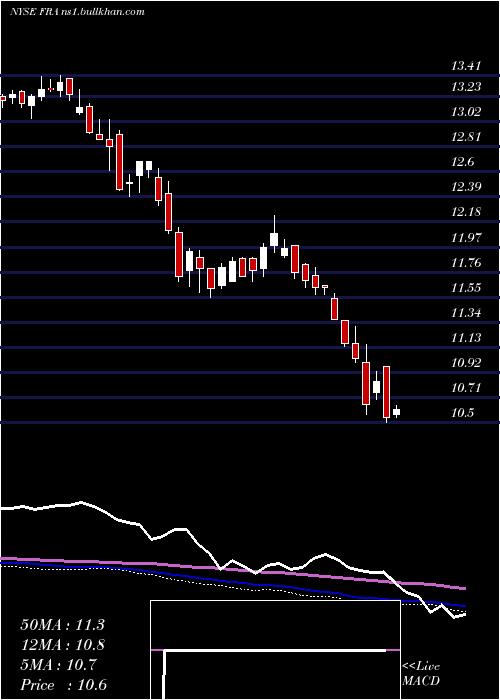Click the 10.92 price axis label

[466, 362]
